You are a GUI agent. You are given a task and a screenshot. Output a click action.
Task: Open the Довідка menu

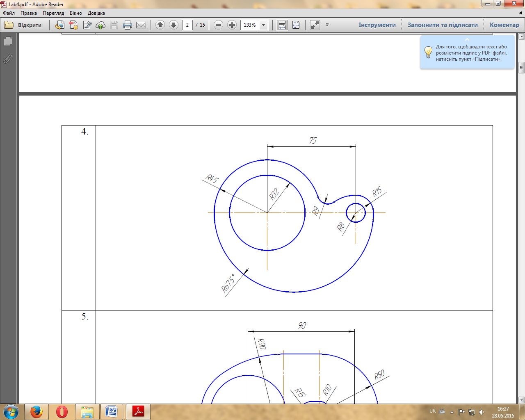(x=96, y=13)
